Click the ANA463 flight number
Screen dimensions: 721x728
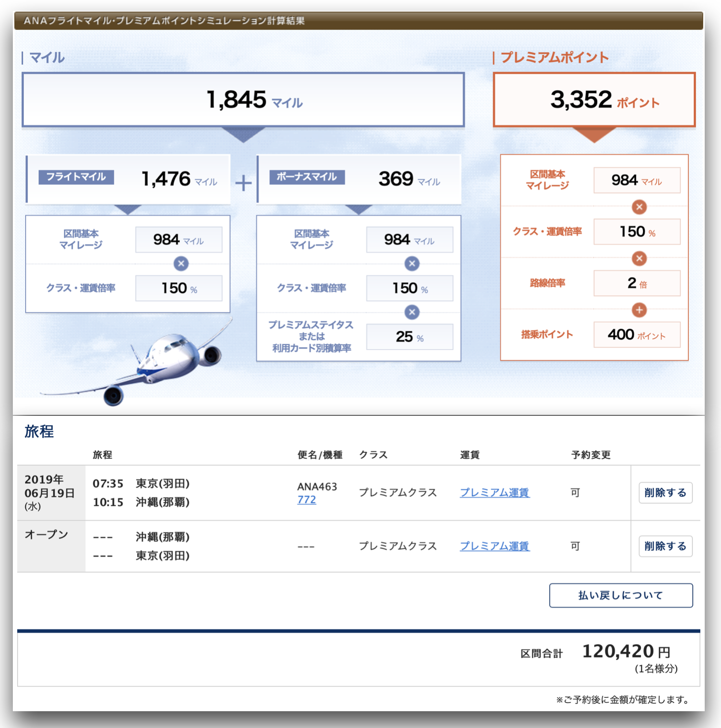[x=317, y=486]
